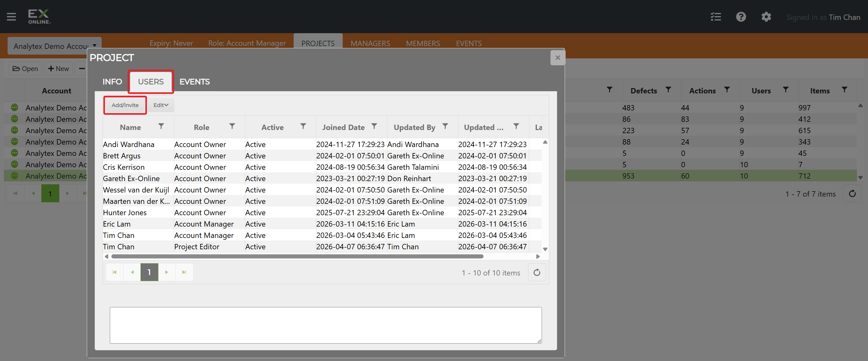Select the Andi Wardhana row
868x361 pixels.
click(x=322, y=144)
